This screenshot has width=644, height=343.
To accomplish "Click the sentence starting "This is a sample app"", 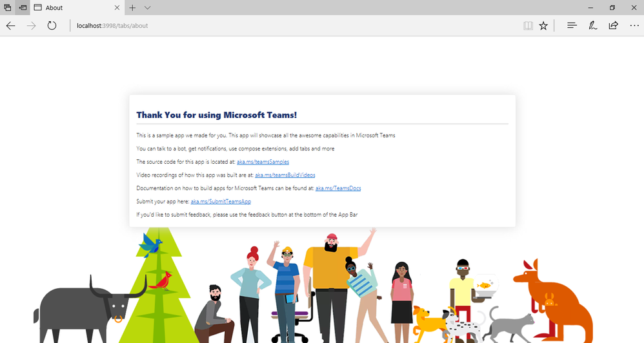I will (266, 135).
